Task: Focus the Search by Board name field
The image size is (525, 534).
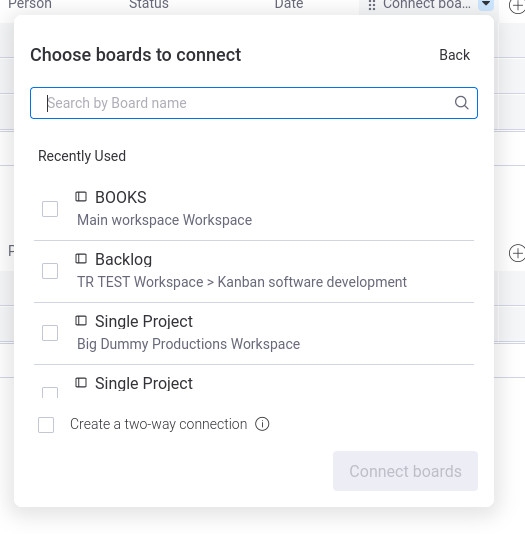Action: tap(254, 103)
